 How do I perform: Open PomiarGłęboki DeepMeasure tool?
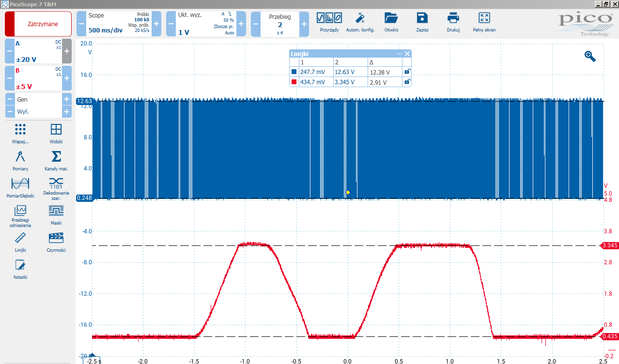click(20, 188)
